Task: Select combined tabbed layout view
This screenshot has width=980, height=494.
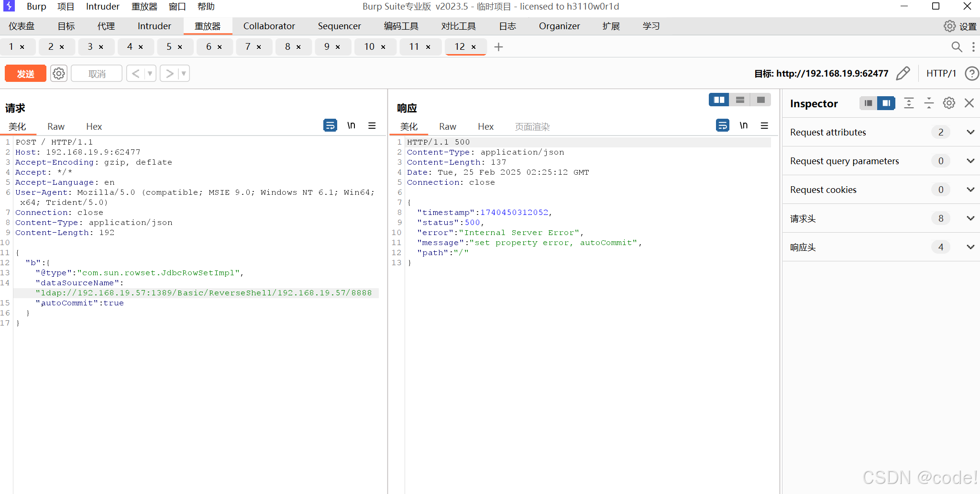Action: [760, 100]
